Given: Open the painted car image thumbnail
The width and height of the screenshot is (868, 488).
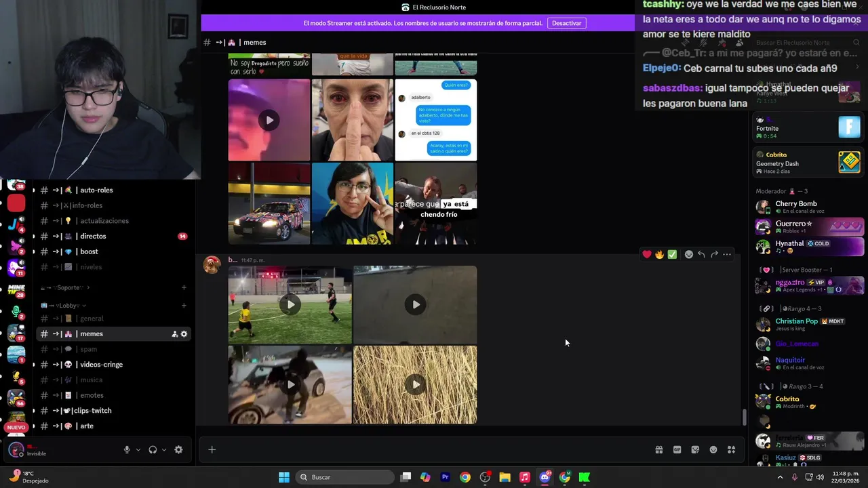Looking at the screenshot, I should tap(269, 203).
